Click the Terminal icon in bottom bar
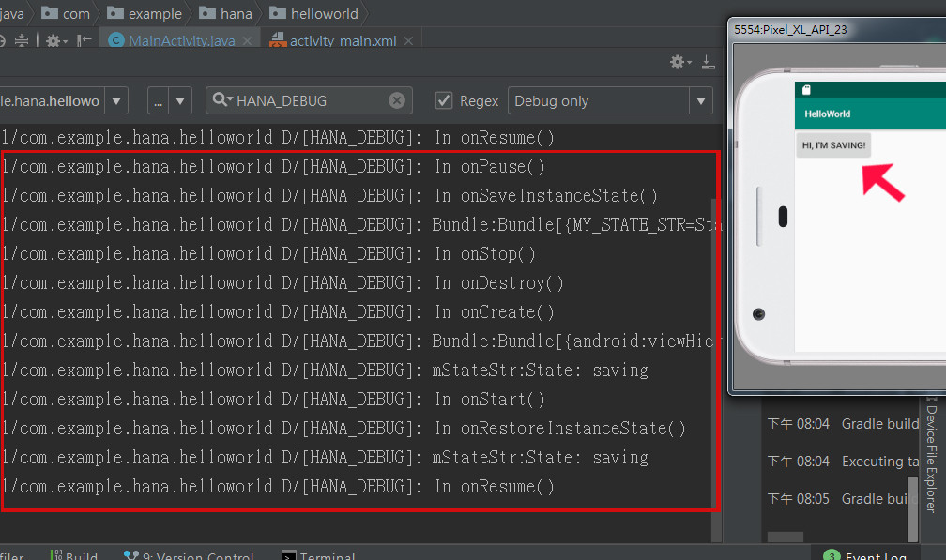This screenshot has height=560, width=946. (x=289, y=556)
